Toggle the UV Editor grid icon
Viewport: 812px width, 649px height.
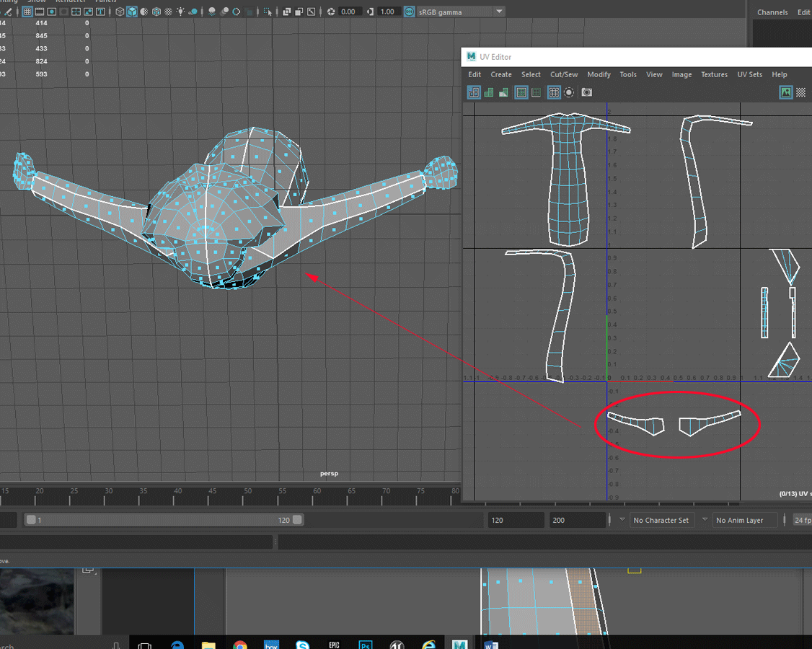(554, 92)
